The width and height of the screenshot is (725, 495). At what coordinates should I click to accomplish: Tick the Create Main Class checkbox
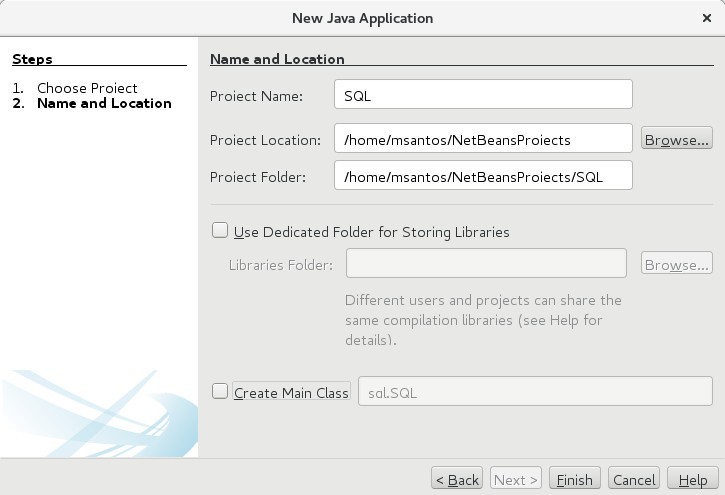(220, 392)
